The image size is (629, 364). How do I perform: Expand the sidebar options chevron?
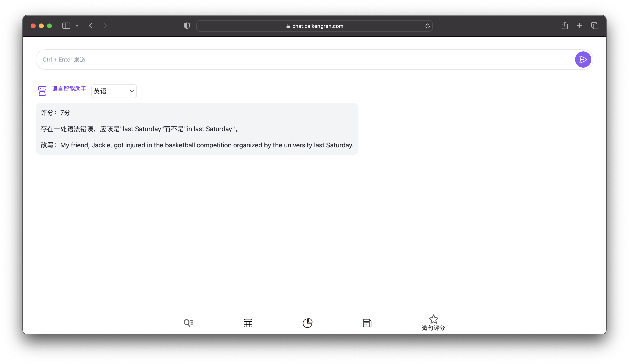click(x=77, y=26)
